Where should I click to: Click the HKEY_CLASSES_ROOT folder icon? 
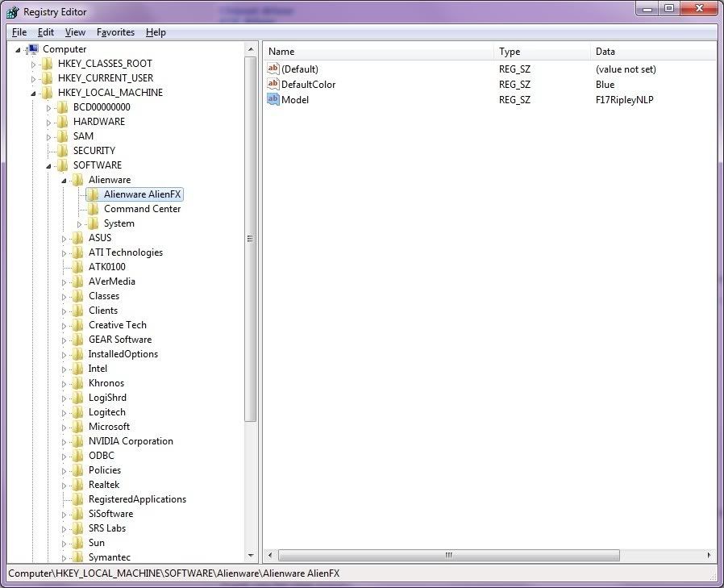(x=47, y=64)
